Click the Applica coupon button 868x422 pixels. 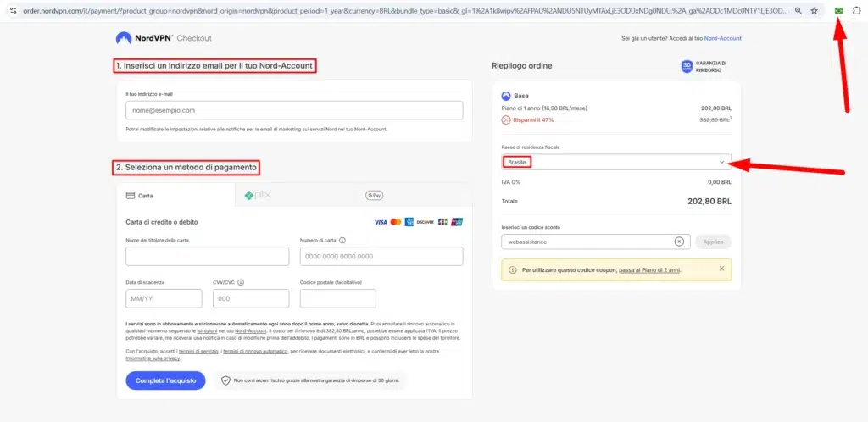click(x=713, y=242)
